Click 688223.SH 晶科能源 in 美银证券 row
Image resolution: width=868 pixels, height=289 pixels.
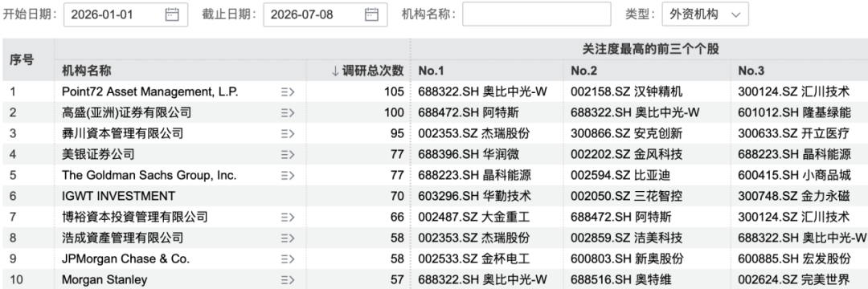point(794,154)
